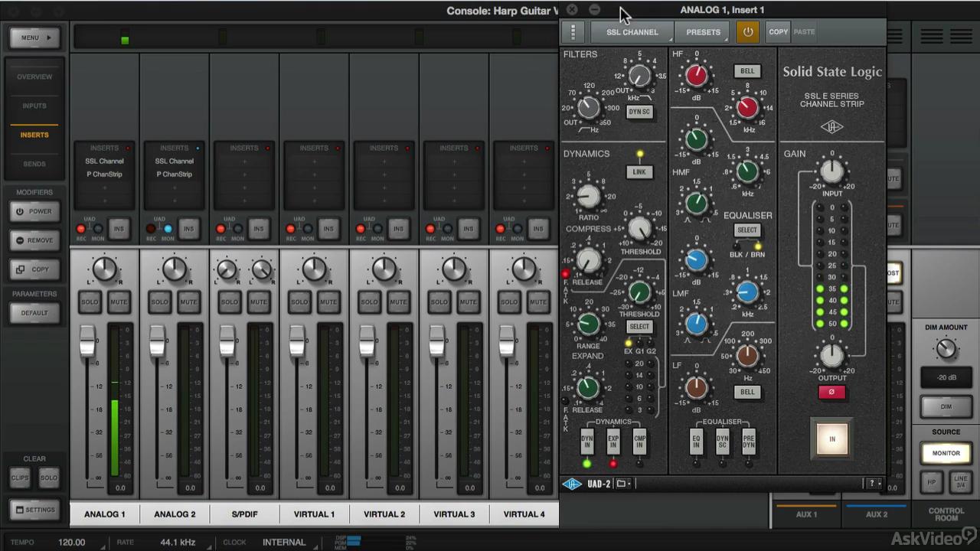The height and width of the screenshot is (551, 980).
Task: Open the clock source INTERNAL selector
Action: coord(284,543)
